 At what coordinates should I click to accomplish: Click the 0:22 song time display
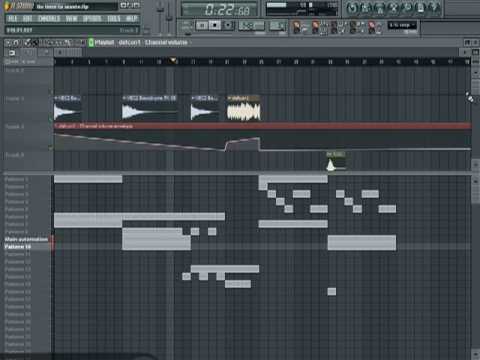pos(220,10)
